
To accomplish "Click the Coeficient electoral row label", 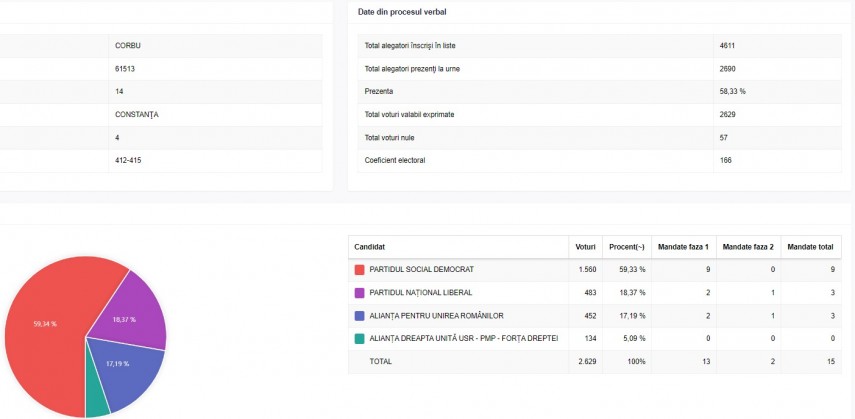I will click(396, 160).
